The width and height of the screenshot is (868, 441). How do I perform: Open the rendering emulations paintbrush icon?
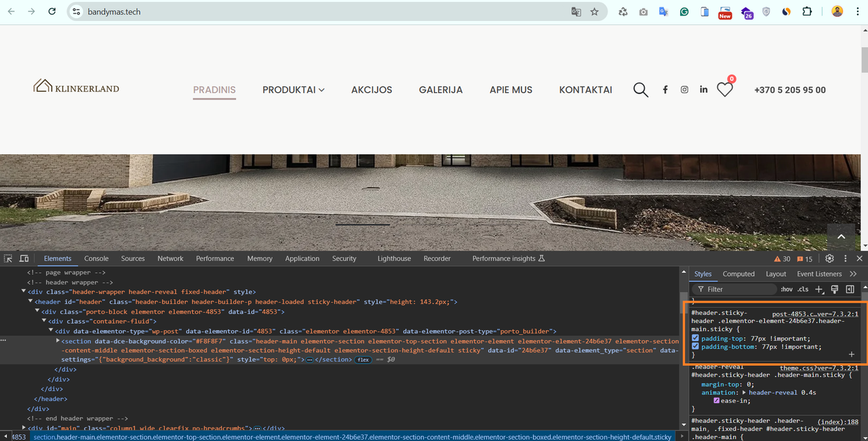835,289
